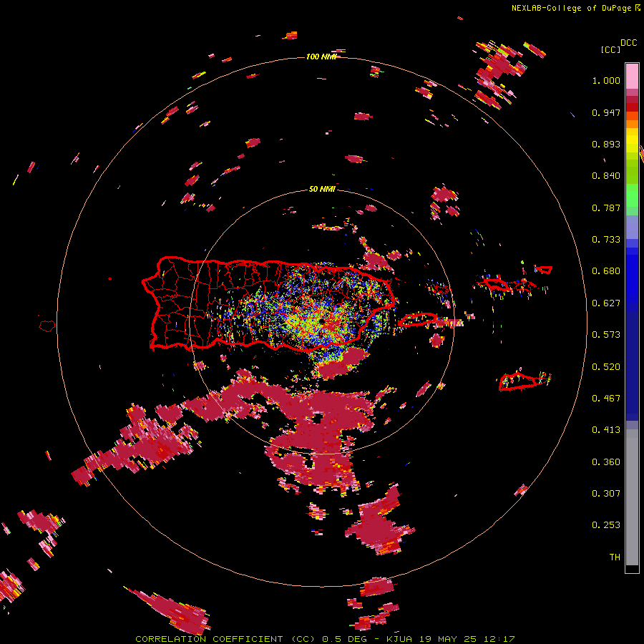644x644 pixels.
Task: Click the DCC label above the color bar
Action: tap(629, 43)
